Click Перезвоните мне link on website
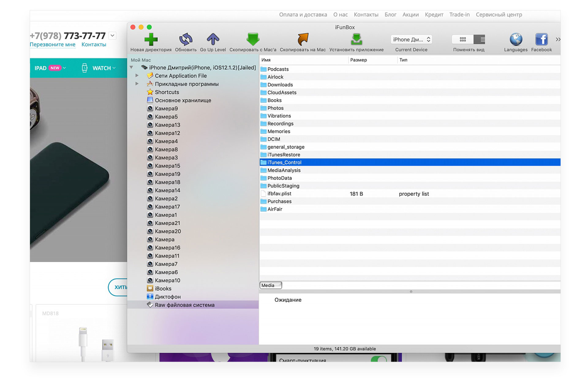 click(x=53, y=44)
